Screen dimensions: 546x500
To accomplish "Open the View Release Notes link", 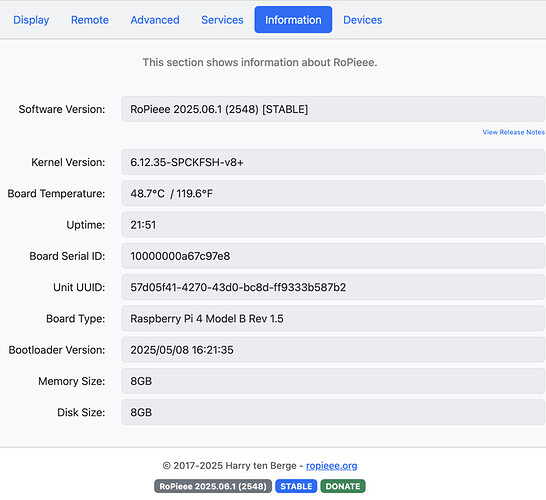I will pyautogui.click(x=513, y=132).
